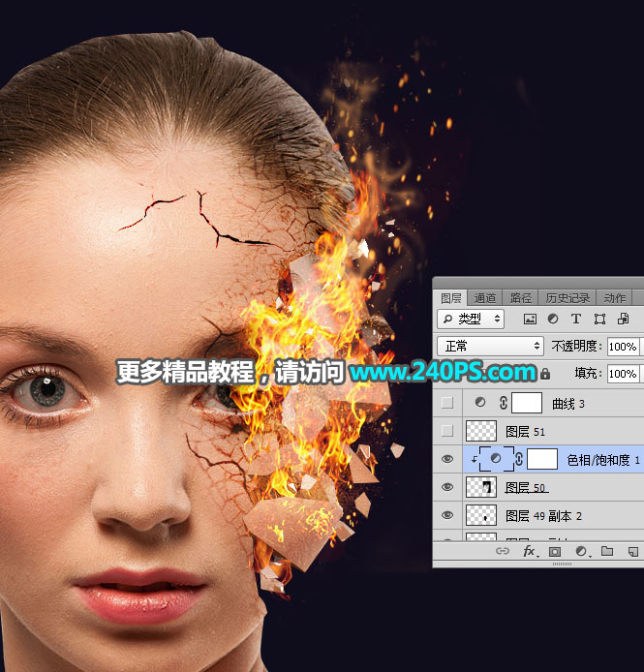Filter layers by shape layer icon

click(x=599, y=319)
